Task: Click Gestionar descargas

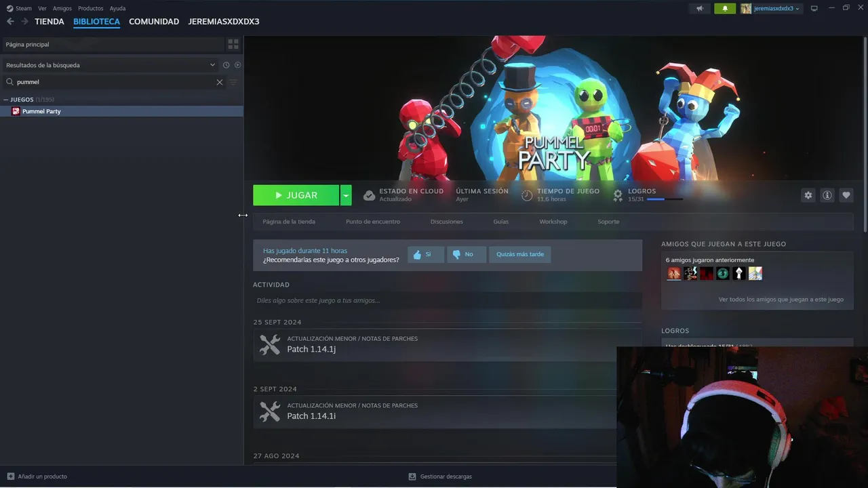Action: click(x=440, y=476)
